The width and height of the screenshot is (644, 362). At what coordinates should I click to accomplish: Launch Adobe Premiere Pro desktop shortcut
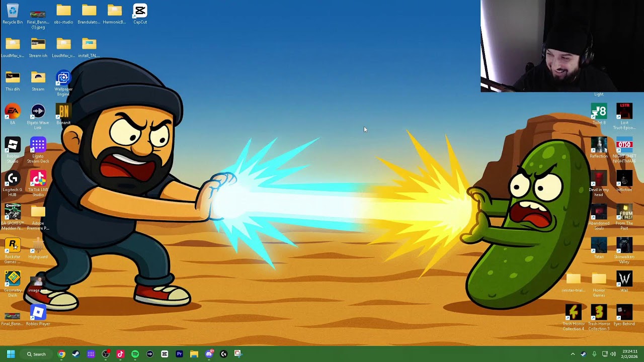coord(38,217)
